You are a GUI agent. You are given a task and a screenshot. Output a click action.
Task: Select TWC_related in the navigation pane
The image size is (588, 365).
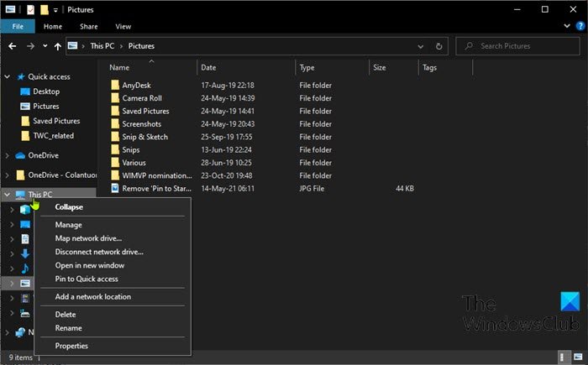tap(53, 136)
